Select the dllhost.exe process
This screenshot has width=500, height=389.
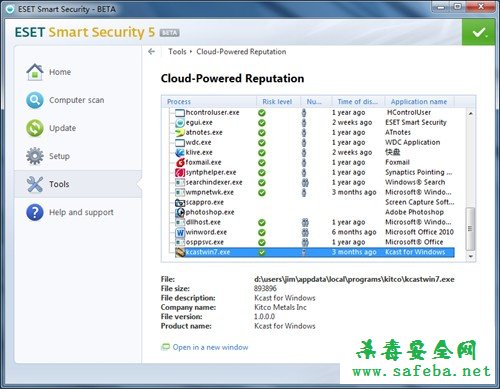click(314, 222)
